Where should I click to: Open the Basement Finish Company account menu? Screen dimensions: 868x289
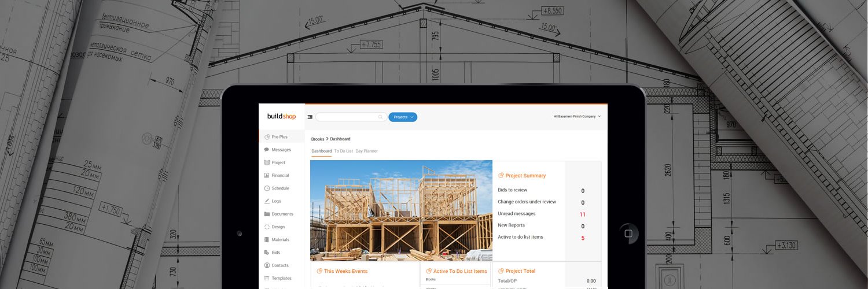pyautogui.click(x=577, y=116)
